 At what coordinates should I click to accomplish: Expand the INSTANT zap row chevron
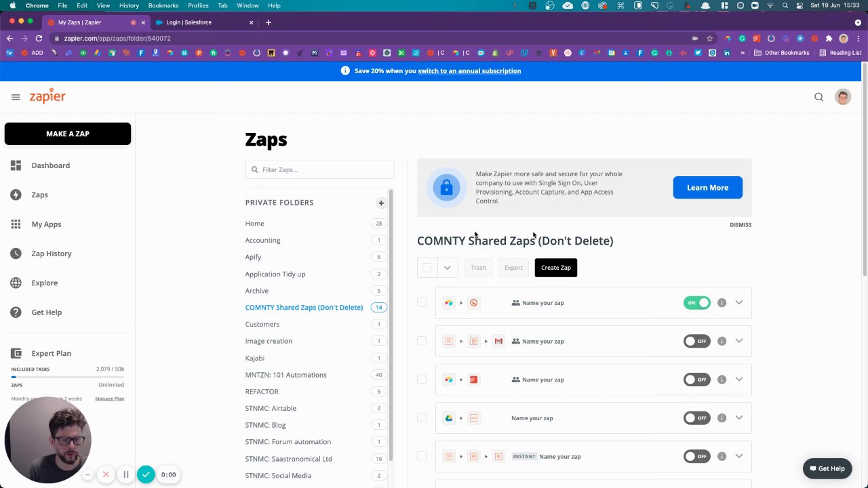(x=739, y=456)
